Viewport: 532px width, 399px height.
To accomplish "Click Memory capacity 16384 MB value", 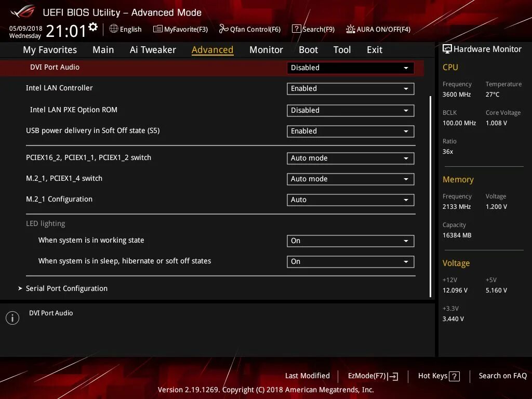I will coord(457,235).
